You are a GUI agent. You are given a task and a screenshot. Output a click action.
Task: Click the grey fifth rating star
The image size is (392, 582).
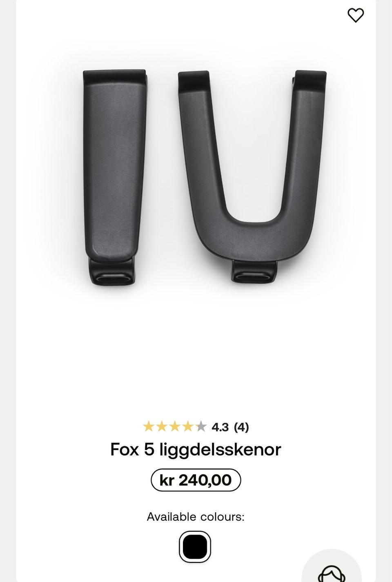(201, 427)
